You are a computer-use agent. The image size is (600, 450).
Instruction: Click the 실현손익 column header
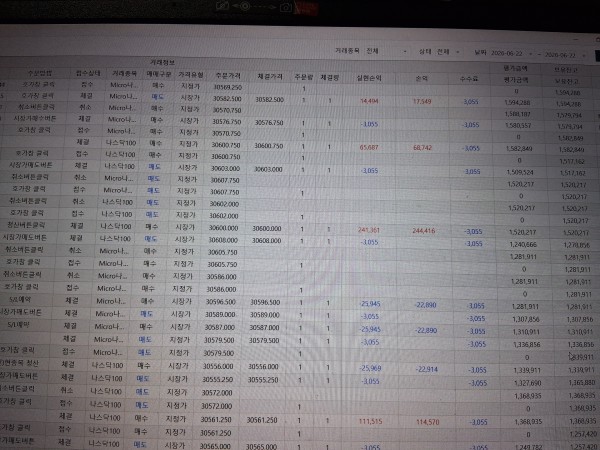[x=369, y=78]
